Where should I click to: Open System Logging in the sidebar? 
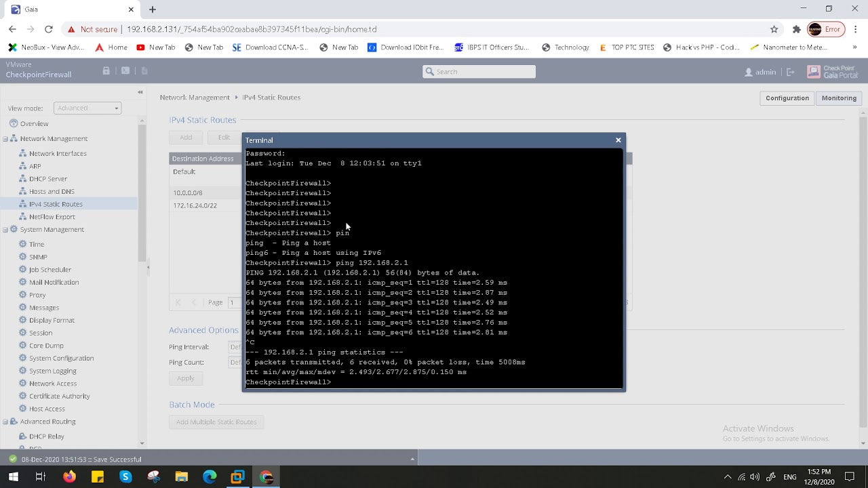coord(53,371)
